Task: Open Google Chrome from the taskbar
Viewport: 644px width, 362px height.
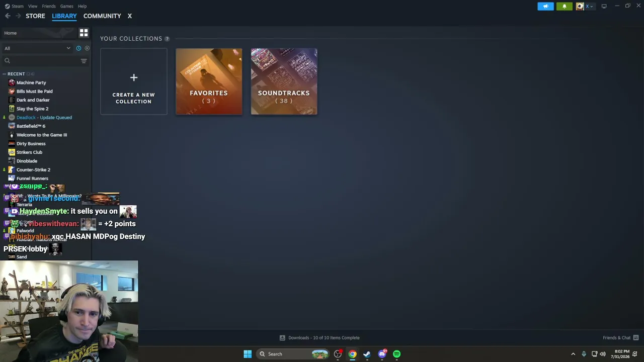Action: (x=353, y=354)
